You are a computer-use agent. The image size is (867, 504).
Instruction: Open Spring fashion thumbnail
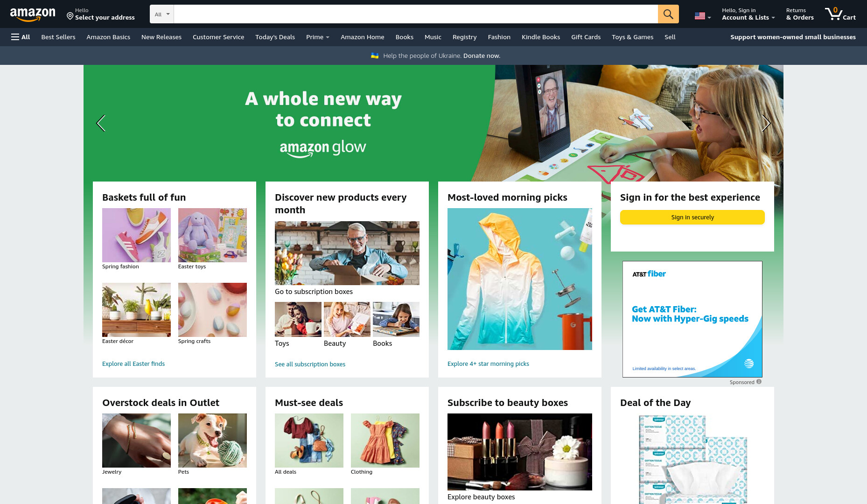pos(136,235)
